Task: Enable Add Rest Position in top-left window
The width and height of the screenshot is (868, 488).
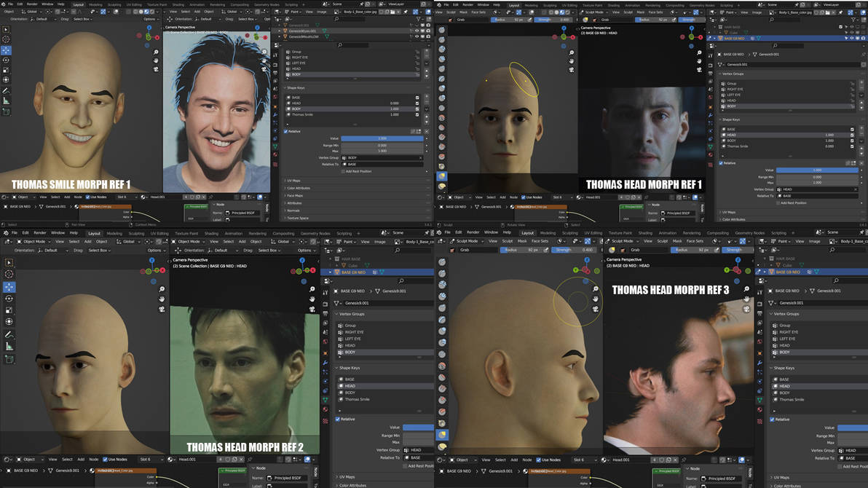Action: coord(343,171)
